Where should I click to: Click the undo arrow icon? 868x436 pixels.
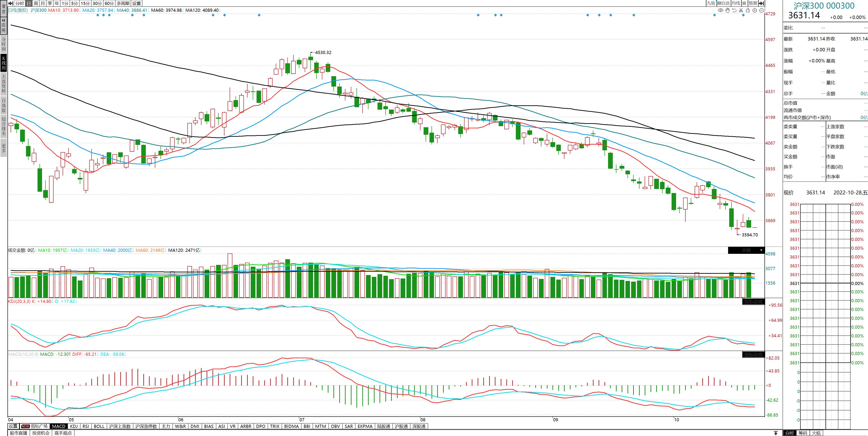[x=734, y=10]
